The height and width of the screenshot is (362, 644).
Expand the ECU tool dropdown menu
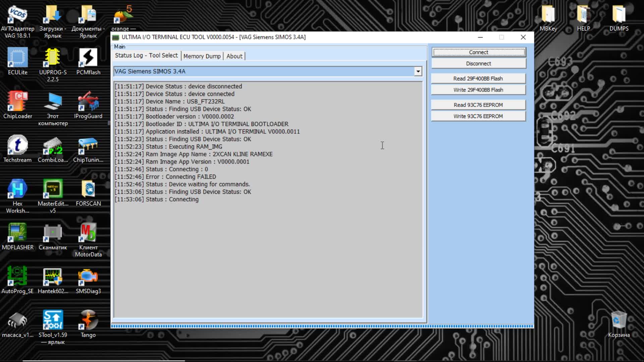coord(418,71)
